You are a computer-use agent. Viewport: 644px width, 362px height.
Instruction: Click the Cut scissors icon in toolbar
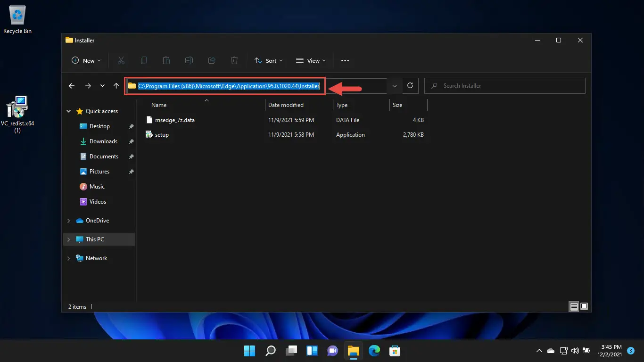pyautogui.click(x=121, y=60)
